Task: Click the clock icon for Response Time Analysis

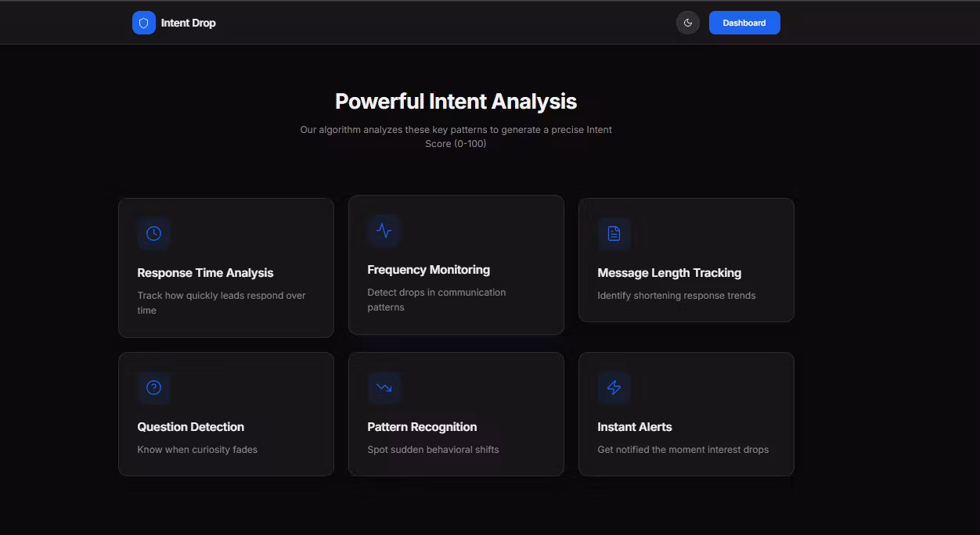Action: [x=153, y=233]
